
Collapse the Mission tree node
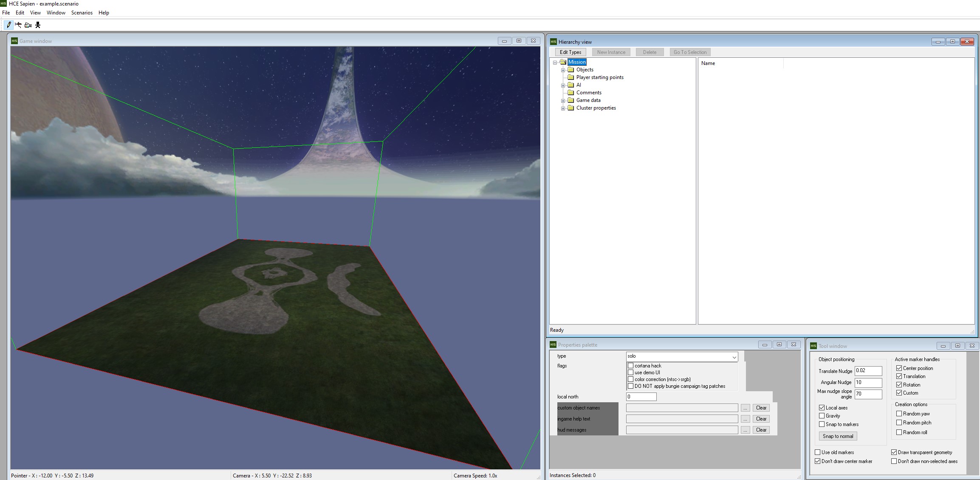(x=555, y=62)
